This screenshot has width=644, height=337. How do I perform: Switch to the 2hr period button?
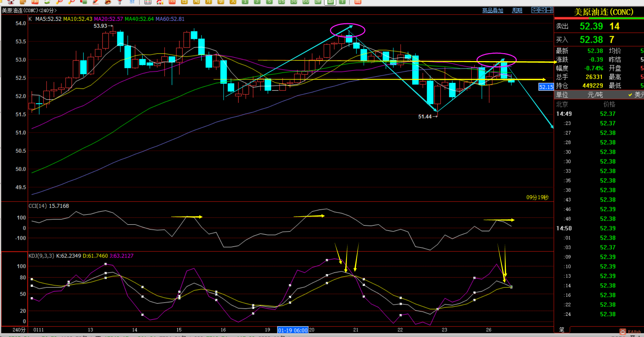318,2
